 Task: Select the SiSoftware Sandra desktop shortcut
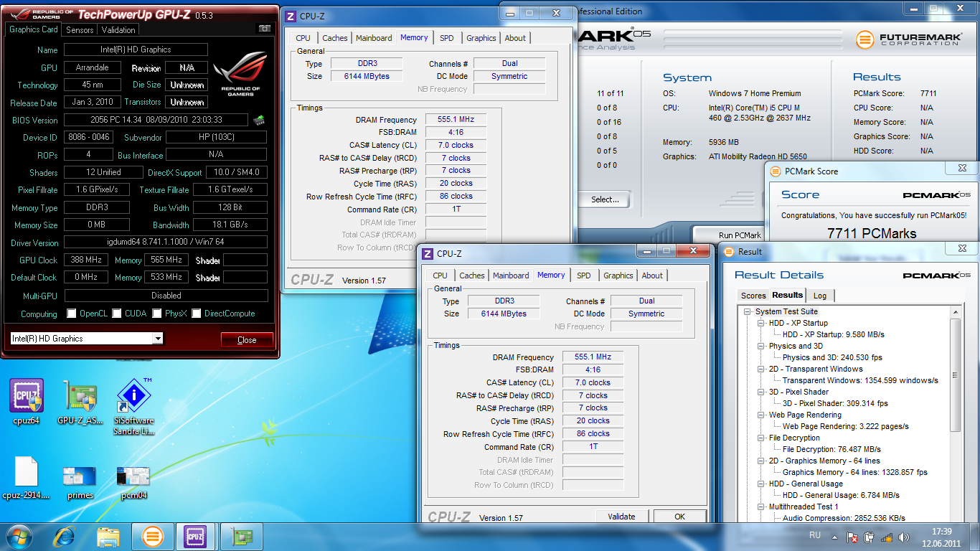[133, 407]
